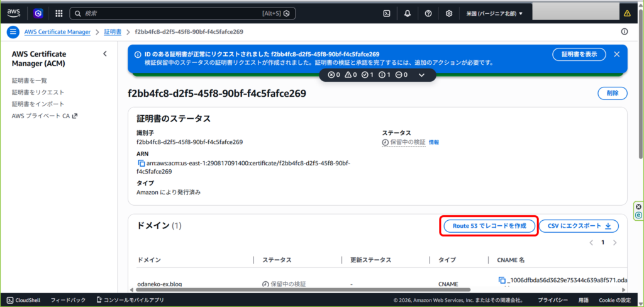644x307 pixels.
Task: Click CSV にエクスポート button
Action: coord(579,226)
